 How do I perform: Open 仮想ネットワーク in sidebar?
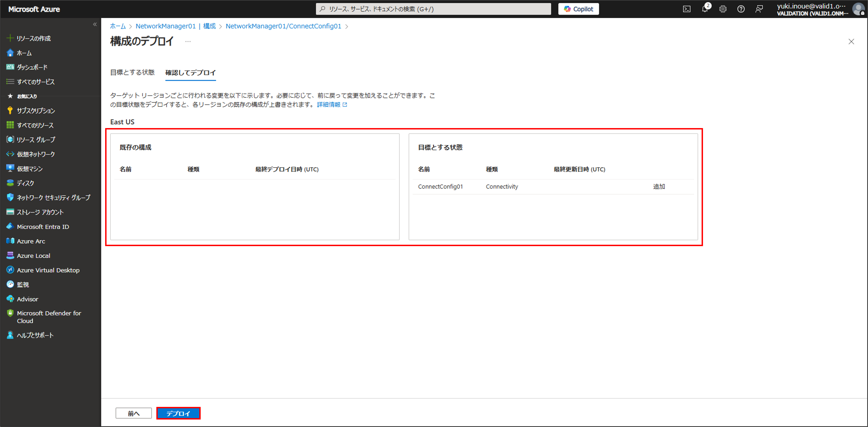pos(36,154)
